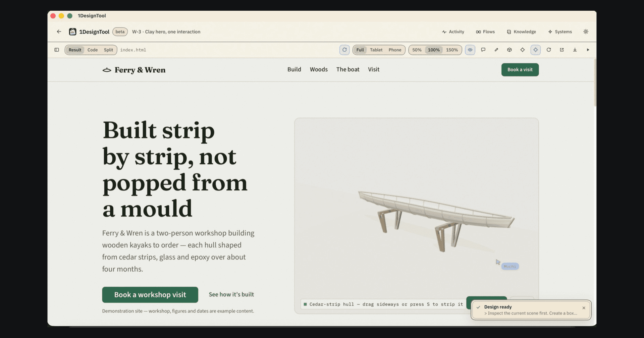Set zoom to 50%
The height and width of the screenshot is (338, 644).
pos(417,50)
